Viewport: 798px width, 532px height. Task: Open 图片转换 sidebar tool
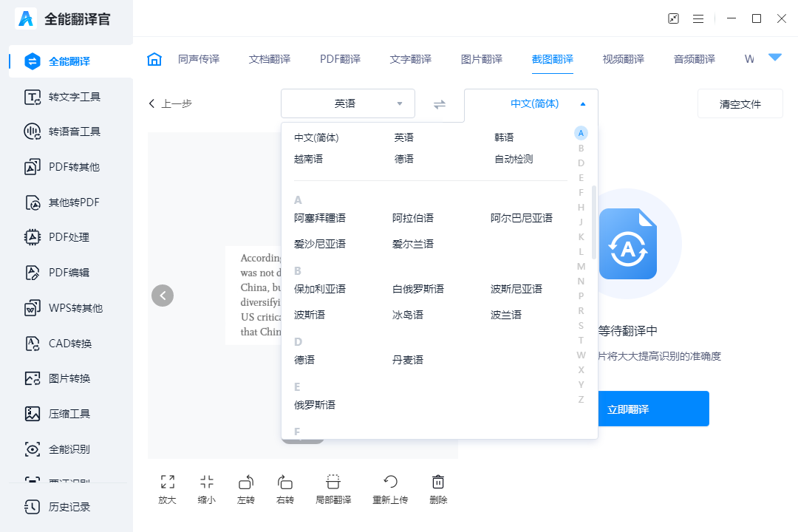[x=58, y=378]
